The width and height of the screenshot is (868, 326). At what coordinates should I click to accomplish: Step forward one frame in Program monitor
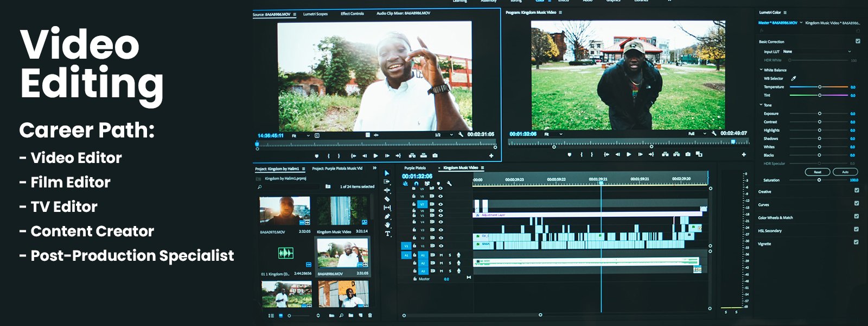(640, 154)
